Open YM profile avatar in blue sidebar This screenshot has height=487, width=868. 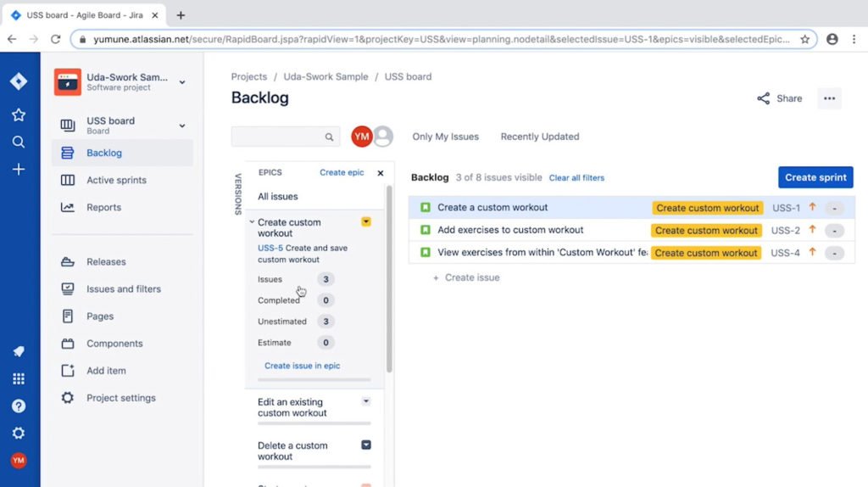19,460
